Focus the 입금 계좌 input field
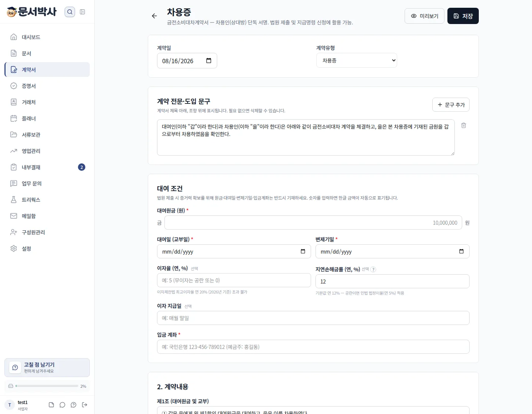The width and height of the screenshot is (532, 414). coord(313,347)
